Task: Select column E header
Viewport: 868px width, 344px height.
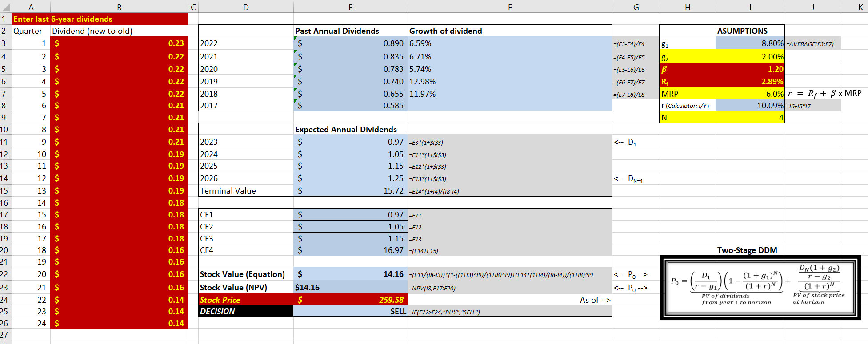Action: click(x=351, y=7)
